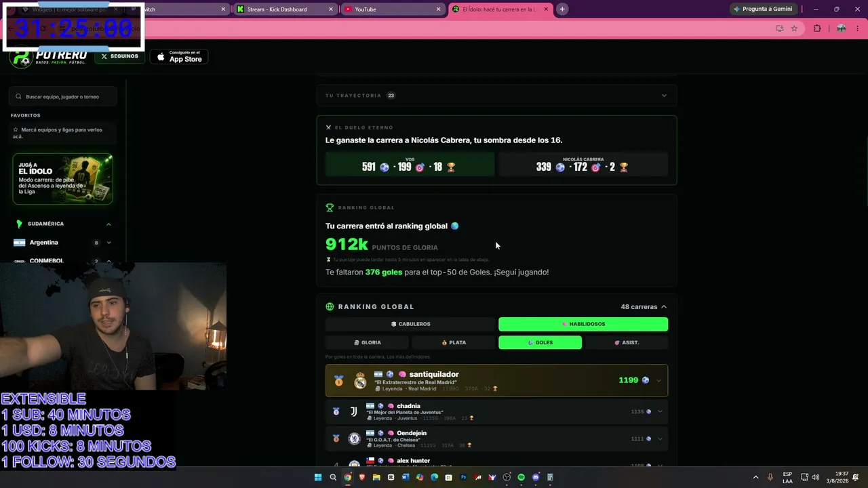Open the Windows Start menu

pos(317,477)
